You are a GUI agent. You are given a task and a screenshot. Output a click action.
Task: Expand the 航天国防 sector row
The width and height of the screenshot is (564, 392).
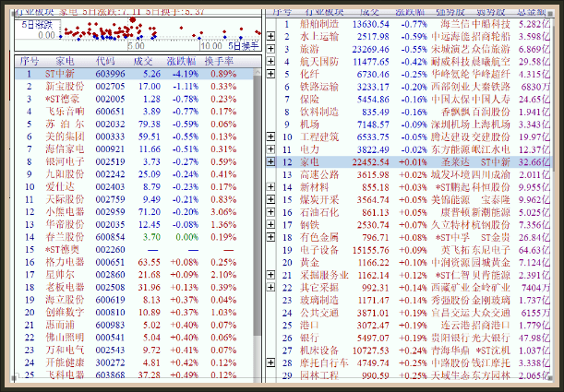point(270,62)
